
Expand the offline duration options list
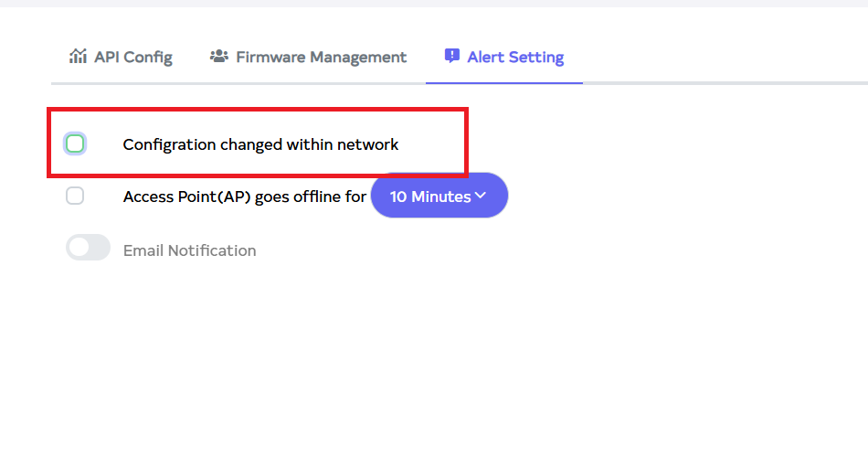(439, 196)
